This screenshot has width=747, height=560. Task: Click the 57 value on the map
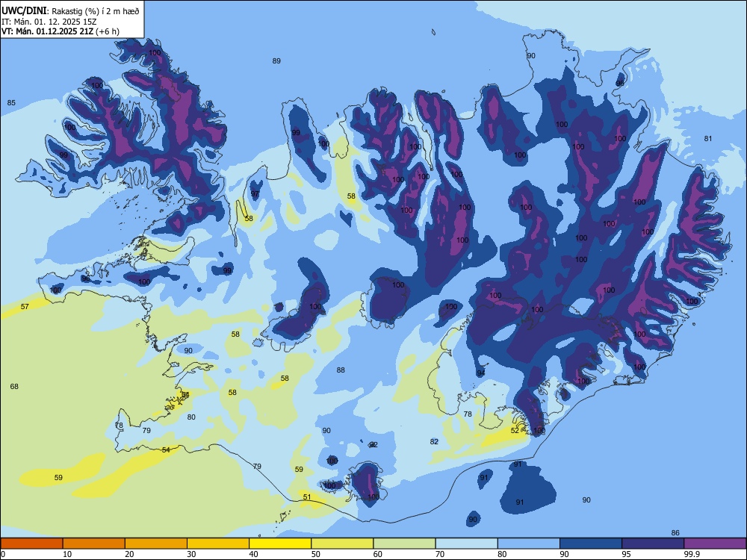[25, 307]
